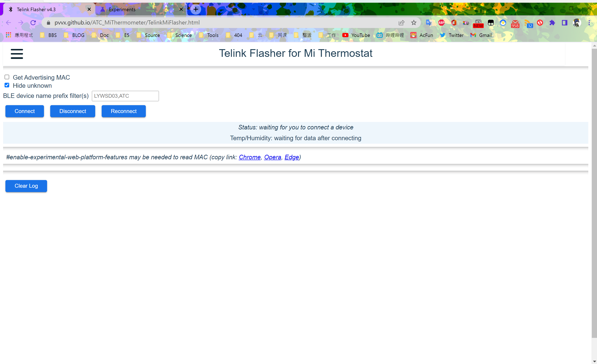Screen dimensions: 597x364
Task: Click the browser forward arrow
Action: pyautogui.click(x=21, y=23)
